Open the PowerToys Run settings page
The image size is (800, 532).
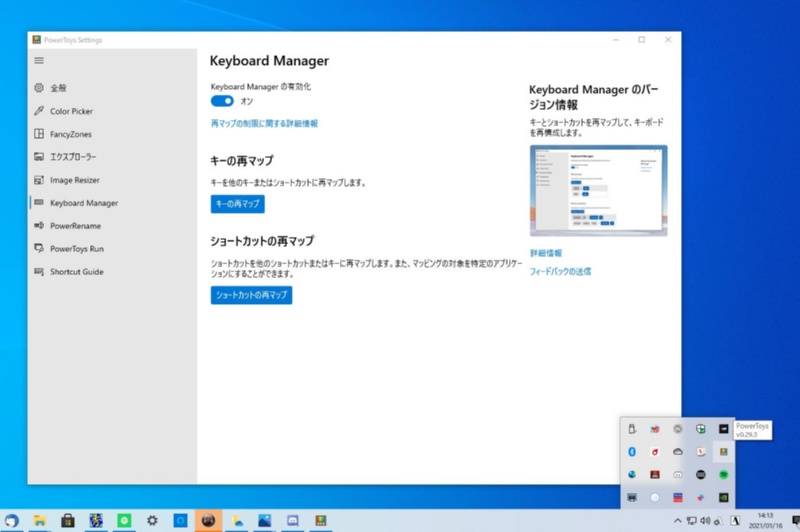(x=77, y=249)
